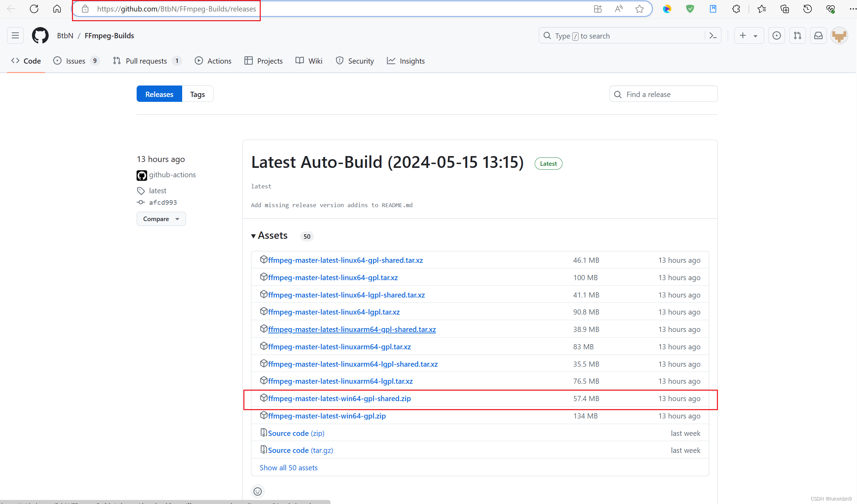Download ffmpeg-master-latest-win64-gpl.zip
The width and height of the screenshot is (857, 504).
click(327, 416)
